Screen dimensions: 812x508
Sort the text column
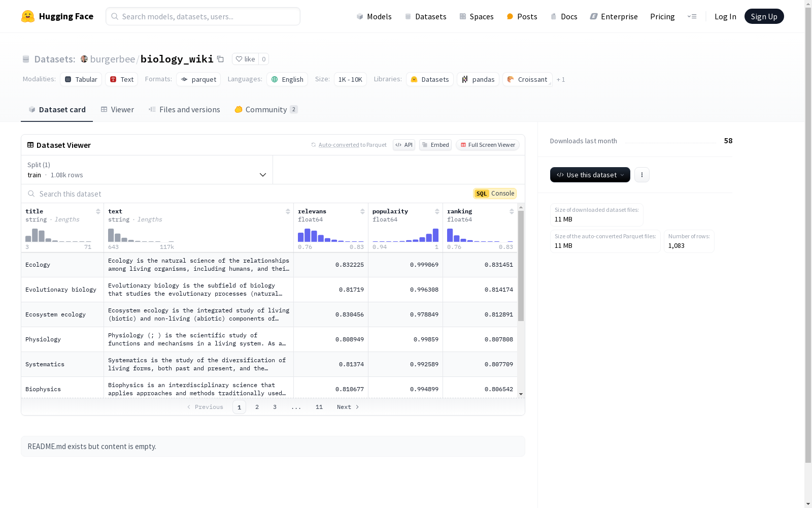click(x=288, y=211)
